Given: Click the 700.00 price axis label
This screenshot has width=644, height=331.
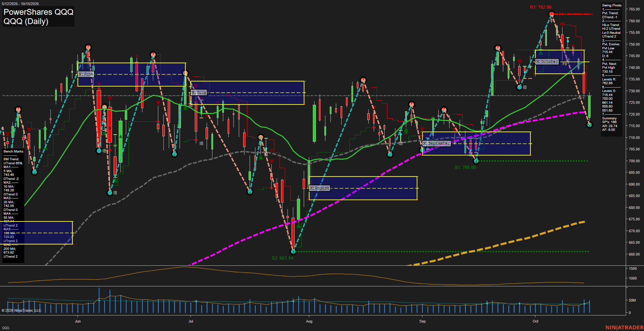Looking at the screenshot, I should click(x=634, y=161).
